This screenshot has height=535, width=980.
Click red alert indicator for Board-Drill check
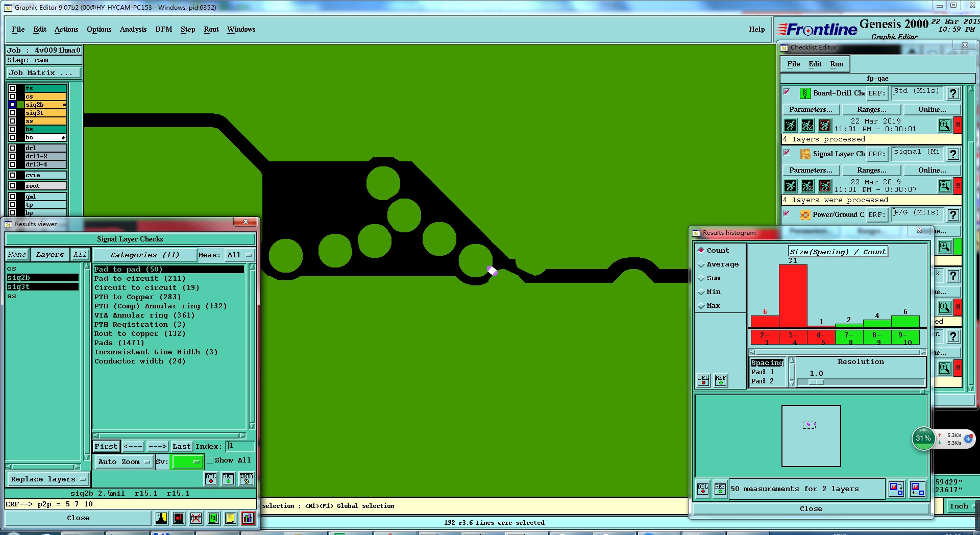click(958, 125)
